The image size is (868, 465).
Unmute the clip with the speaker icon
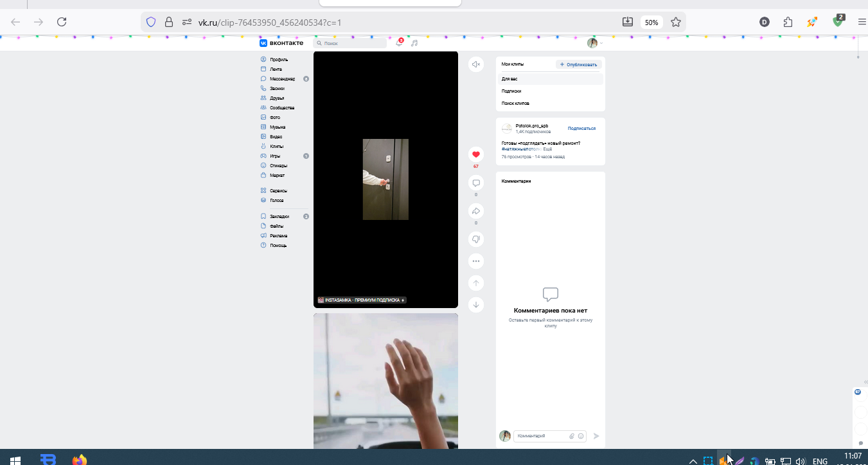(x=476, y=64)
